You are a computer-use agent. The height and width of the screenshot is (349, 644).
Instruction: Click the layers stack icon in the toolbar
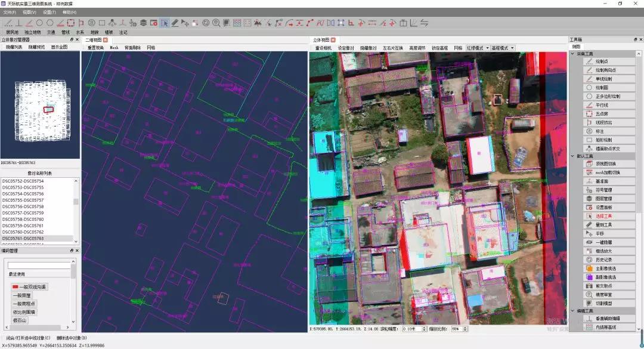[x=144, y=23]
